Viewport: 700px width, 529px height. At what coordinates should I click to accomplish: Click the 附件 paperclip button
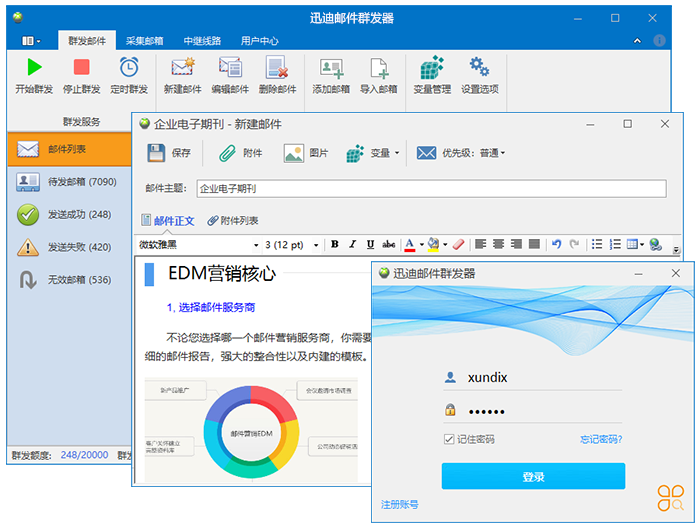coord(241,153)
